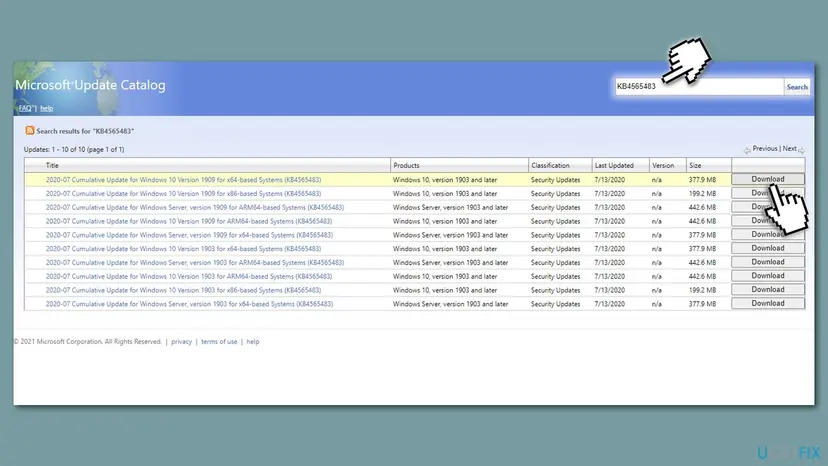Open Windows 10 Version 1909 x64 update title
The width and height of the screenshot is (828, 466).
(183, 180)
